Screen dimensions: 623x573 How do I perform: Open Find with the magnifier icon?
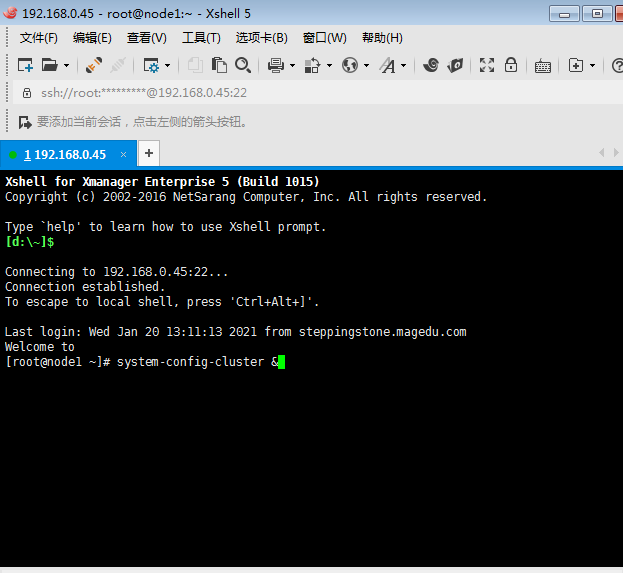coord(243,65)
